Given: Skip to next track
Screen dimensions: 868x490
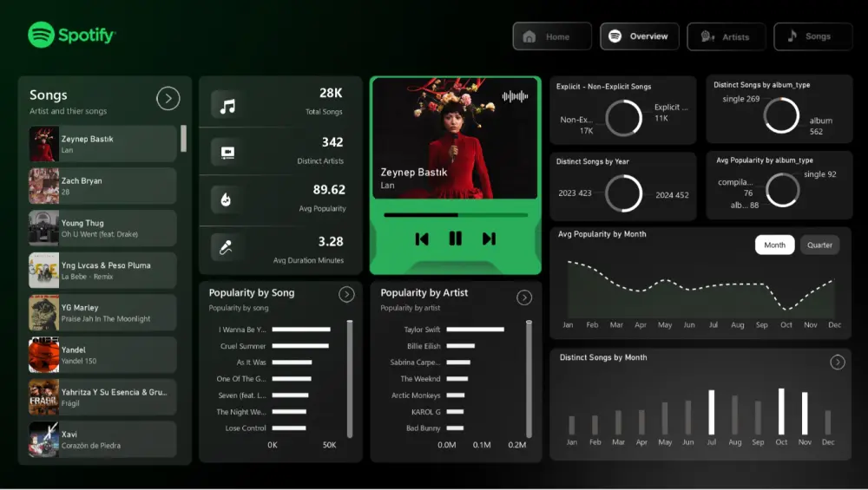Looking at the screenshot, I should click(489, 238).
